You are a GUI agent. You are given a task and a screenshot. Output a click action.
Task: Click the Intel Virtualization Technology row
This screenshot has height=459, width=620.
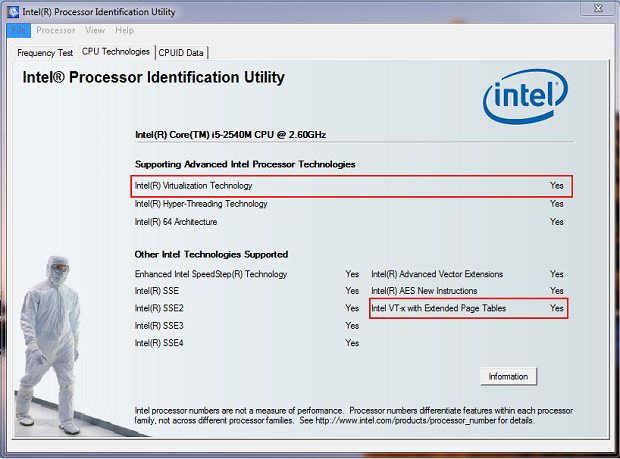point(194,186)
